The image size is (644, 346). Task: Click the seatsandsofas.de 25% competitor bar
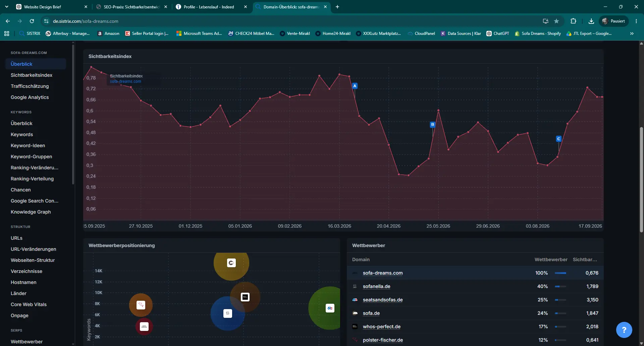click(x=560, y=300)
